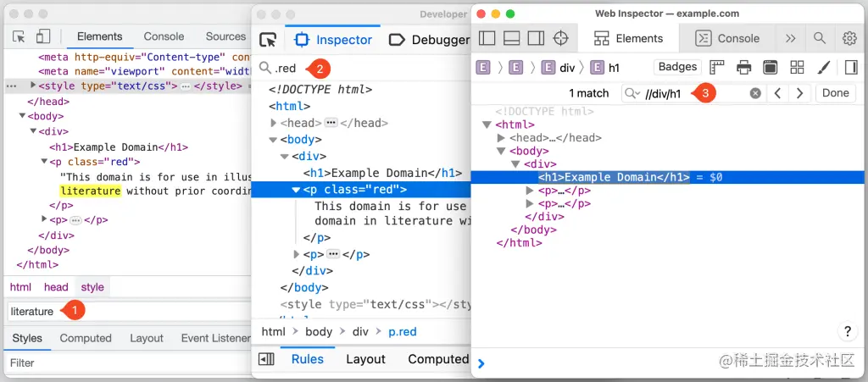Image resolution: width=868 pixels, height=382 pixels.
Task: Toggle dark appearance icon in Web Inspector
Action: click(x=770, y=68)
